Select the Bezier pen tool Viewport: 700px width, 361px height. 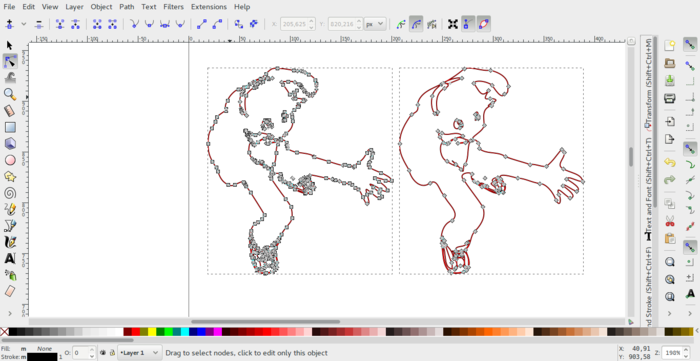pos(10,226)
